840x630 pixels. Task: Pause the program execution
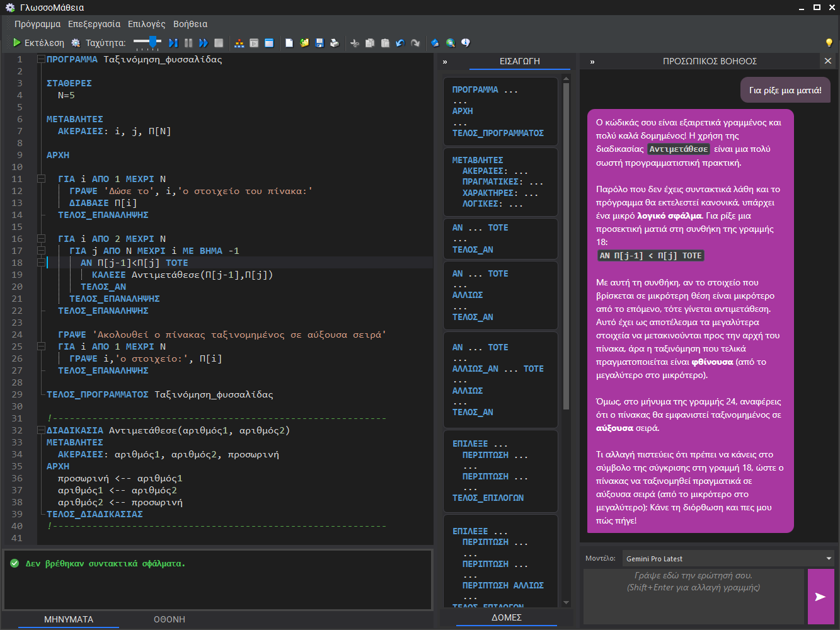pos(188,43)
